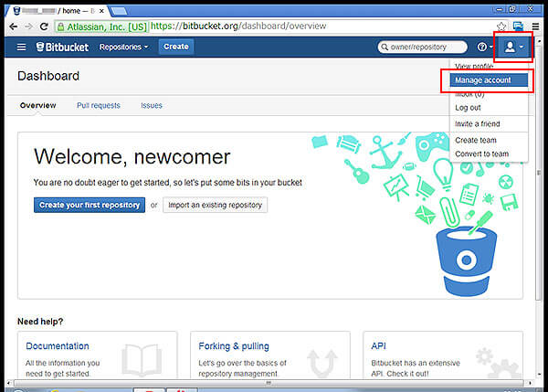548x392 pixels.
Task: Click the gears API icon
Action: point(498,362)
